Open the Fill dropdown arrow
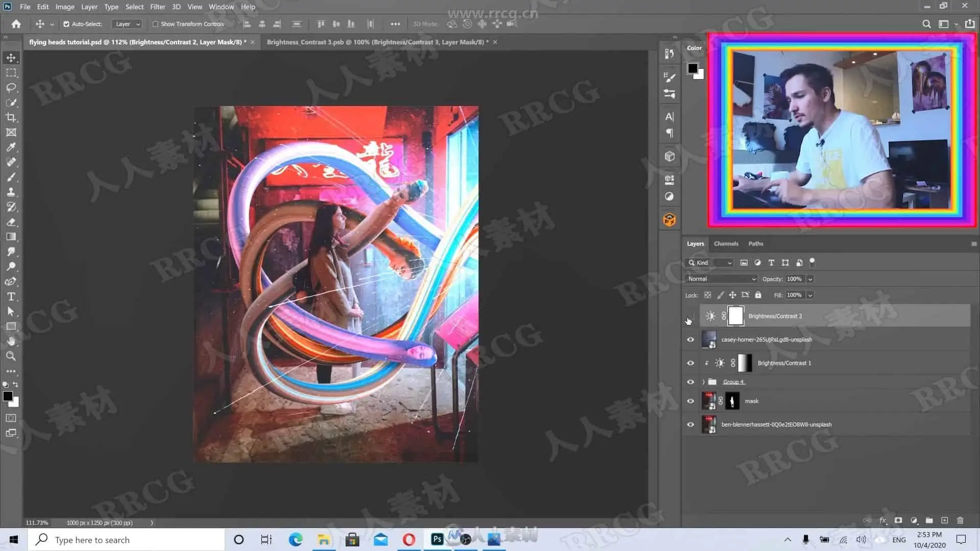The height and width of the screenshot is (551, 980). pos(810,295)
